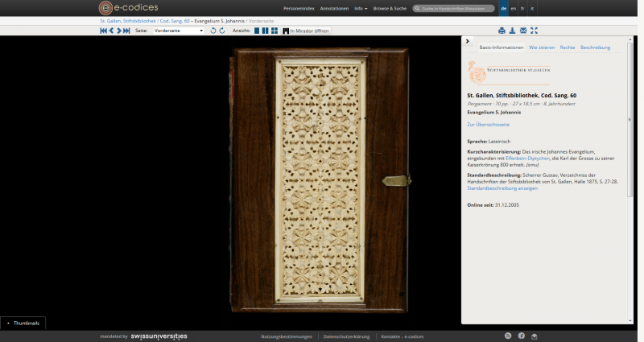
Task: Follow the Elfenbein-Diptychen link
Action: click(527, 158)
